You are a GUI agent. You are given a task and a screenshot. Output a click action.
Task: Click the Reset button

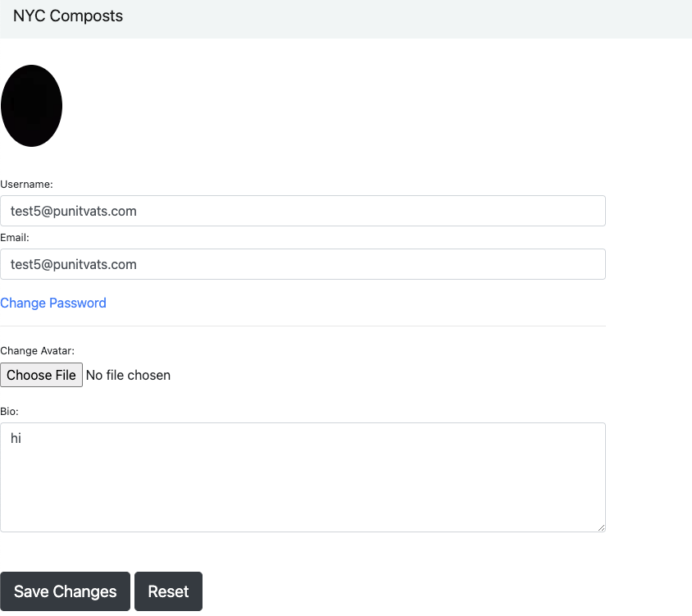click(168, 591)
